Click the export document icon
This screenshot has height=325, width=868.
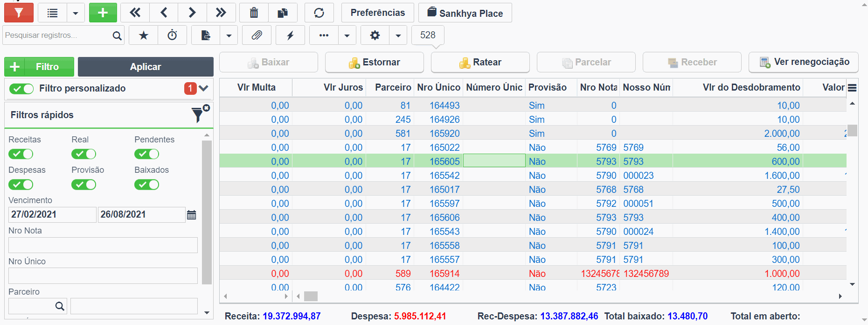[x=206, y=35]
